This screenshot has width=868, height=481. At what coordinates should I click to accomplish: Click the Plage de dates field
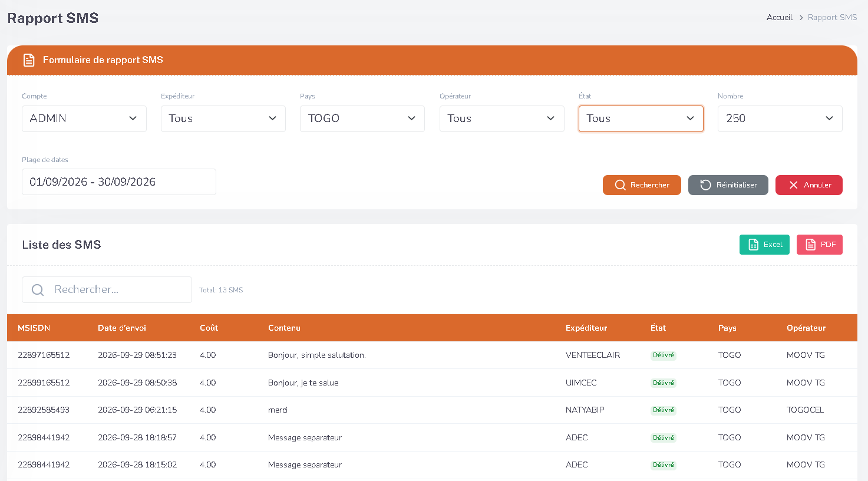click(x=119, y=182)
